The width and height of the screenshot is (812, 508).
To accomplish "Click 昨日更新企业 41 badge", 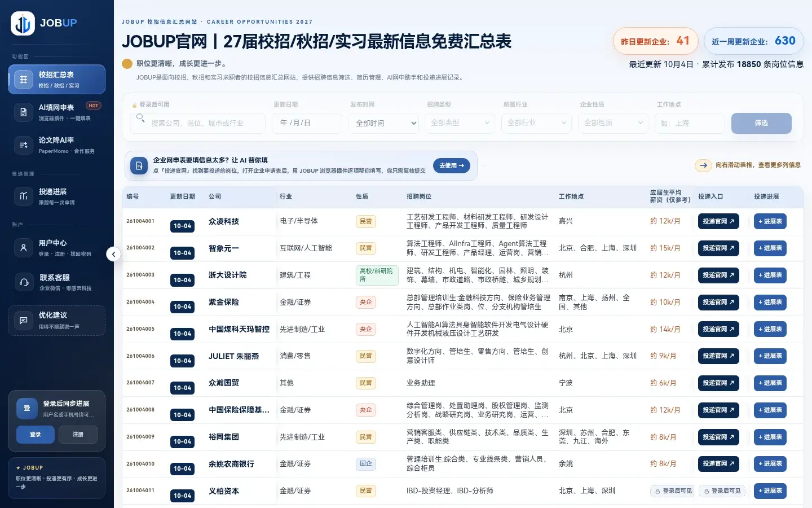I will pos(656,41).
